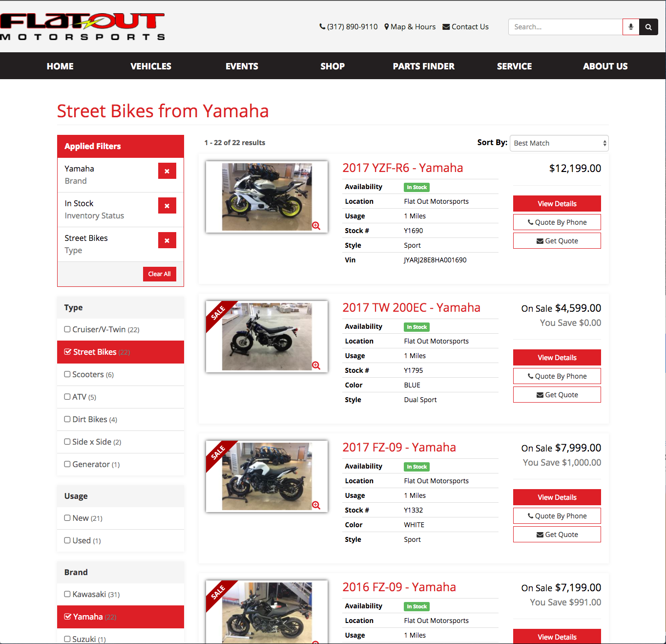Click the microphone voice search icon

(x=631, y=27)
